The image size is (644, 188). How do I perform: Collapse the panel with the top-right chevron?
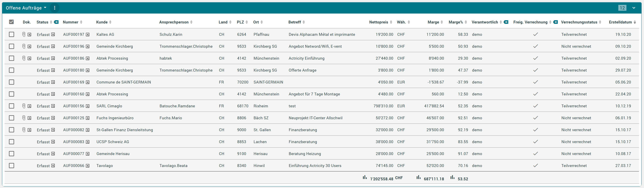click(x=634, y=8)
